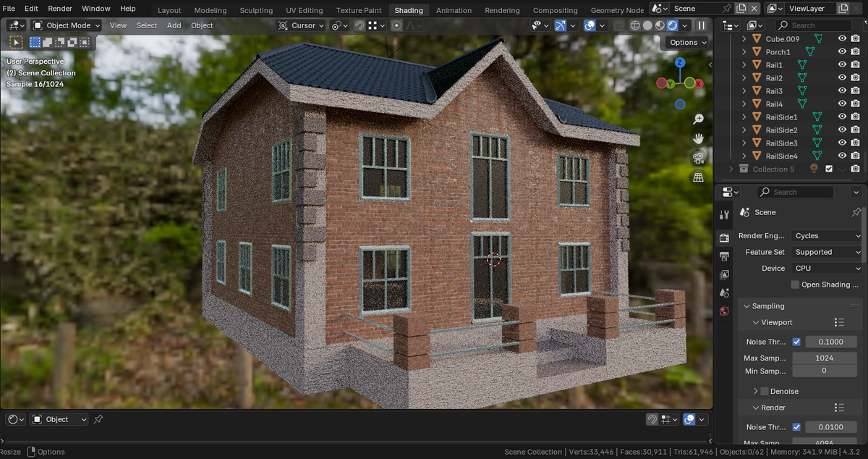Select material preview shading mode
The height and width of the screenshot is (459, 868).
(660, 25)
